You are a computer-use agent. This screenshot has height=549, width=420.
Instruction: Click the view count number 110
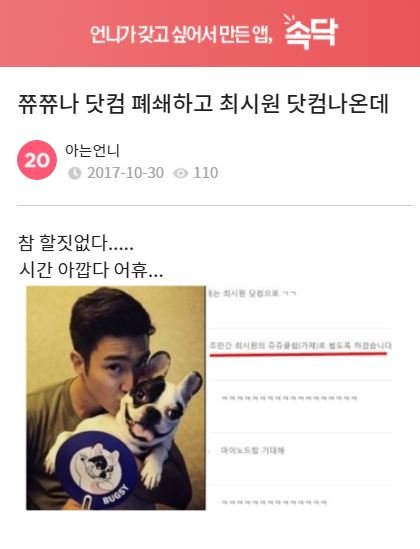pyautogui.click(x=206, y=173)
